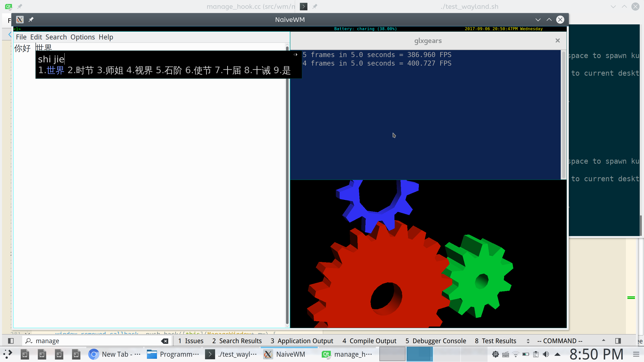Viewport: 644px width, 362px height.
Task: Switch to the second virtual desktop pager
Action: pyautogui.click(x=419, y=354)
